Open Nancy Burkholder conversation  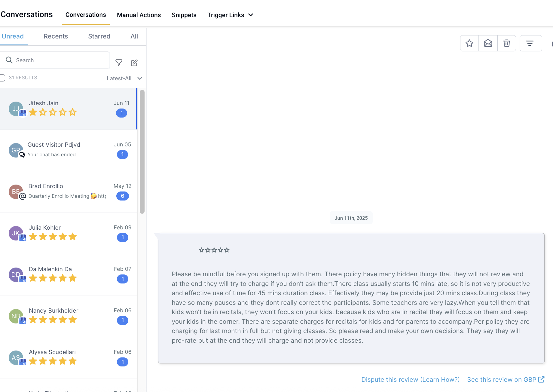pos(69,316)
